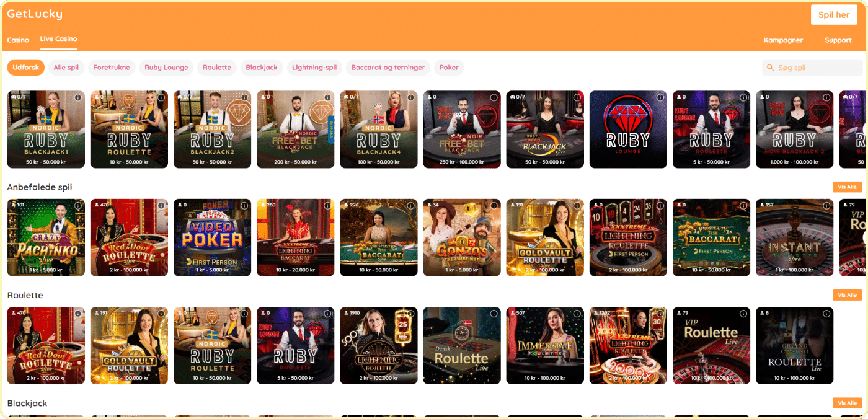Image resolution: width=868 pixels, height=419 pixels.
Task: Select the Roulette filter chip
Action: (x=217, y=68)
